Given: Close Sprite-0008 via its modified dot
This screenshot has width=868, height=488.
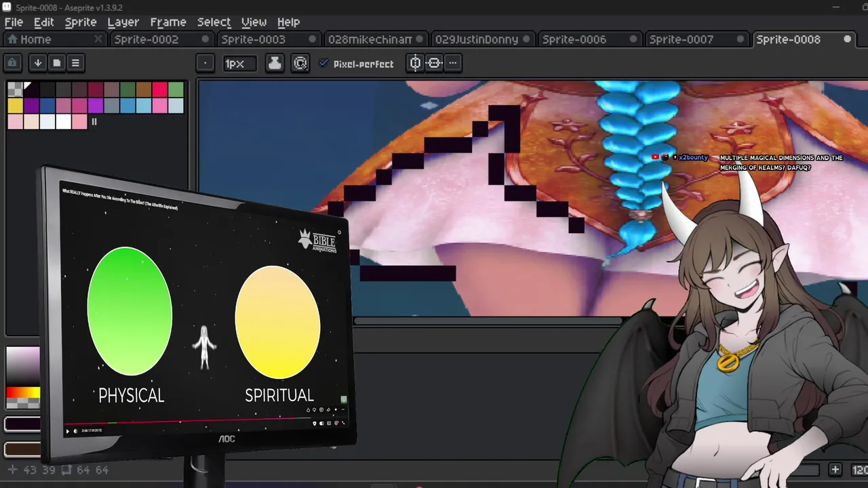Looking at the screenshot, I should [x=847, y=39].
